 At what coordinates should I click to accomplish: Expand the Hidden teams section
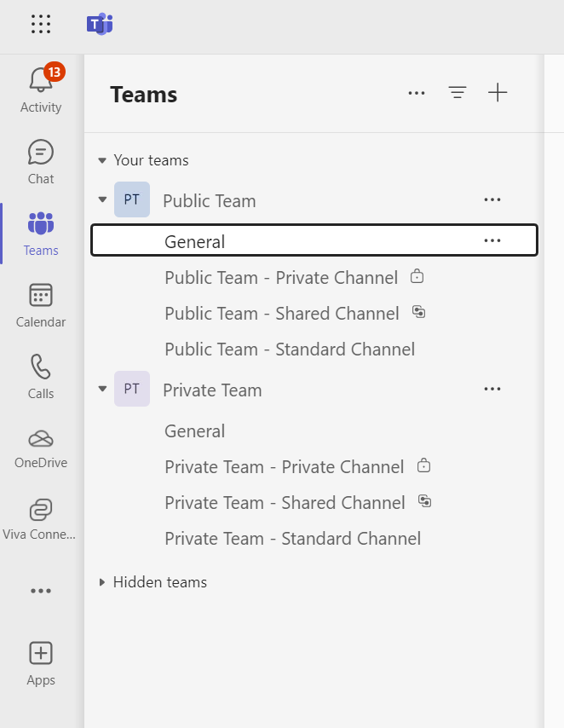click(101, 582)
